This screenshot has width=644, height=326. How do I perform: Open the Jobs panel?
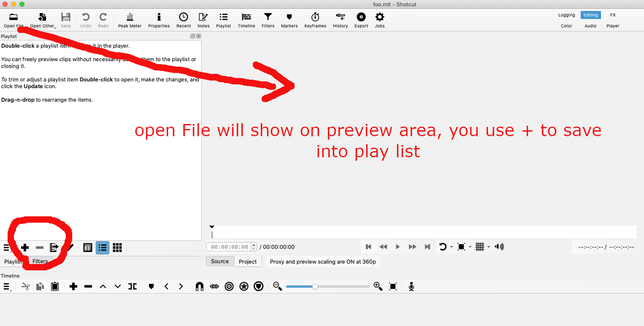(379, 20)
